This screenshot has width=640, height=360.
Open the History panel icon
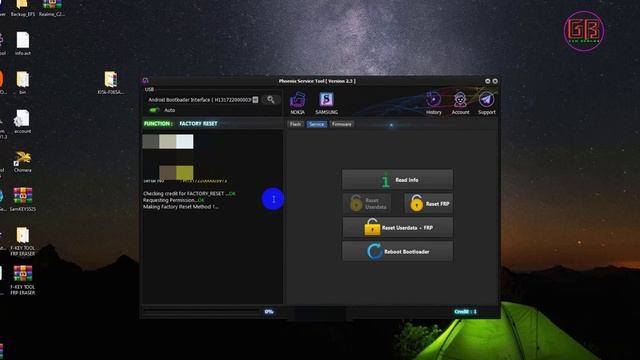pyautogui.click(x=433, y=103)
